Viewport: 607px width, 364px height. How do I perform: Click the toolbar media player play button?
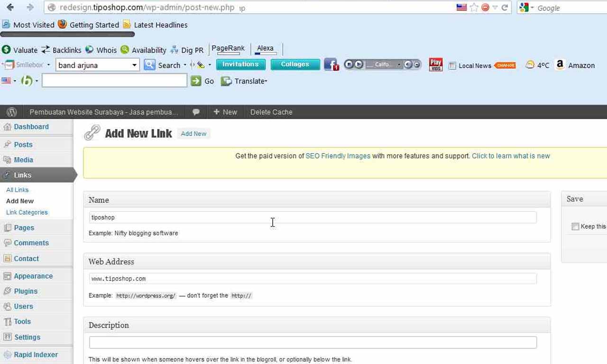[x=359, y=64]
